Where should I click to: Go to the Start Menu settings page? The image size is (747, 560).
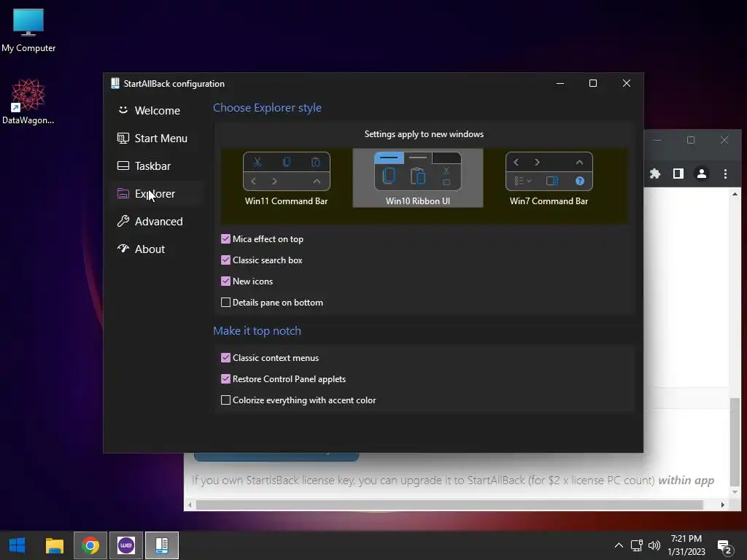157,138
